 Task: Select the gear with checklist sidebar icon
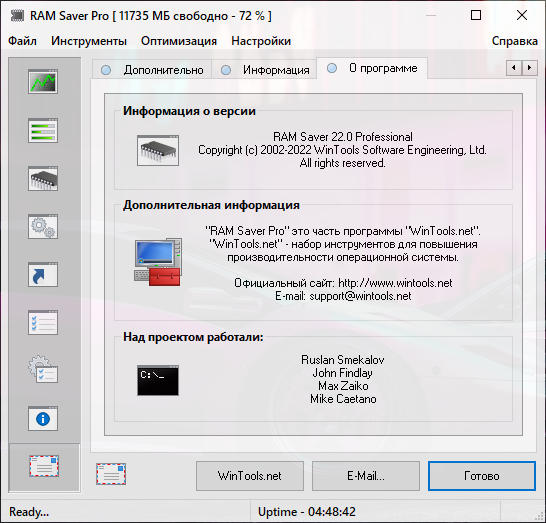tap(43, 369)
